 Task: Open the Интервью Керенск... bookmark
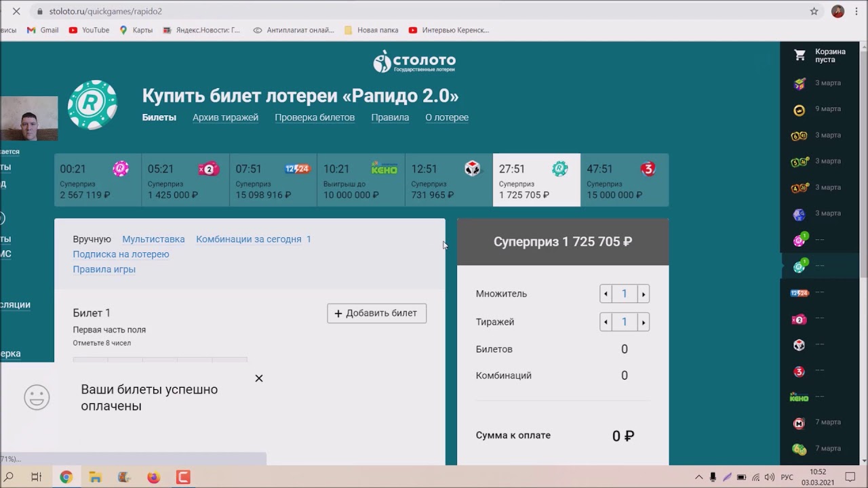tap(449, 30)
